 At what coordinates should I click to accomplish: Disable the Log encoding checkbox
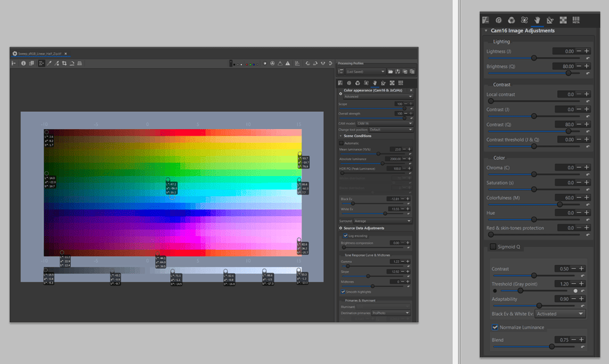[x=346, y=236]
